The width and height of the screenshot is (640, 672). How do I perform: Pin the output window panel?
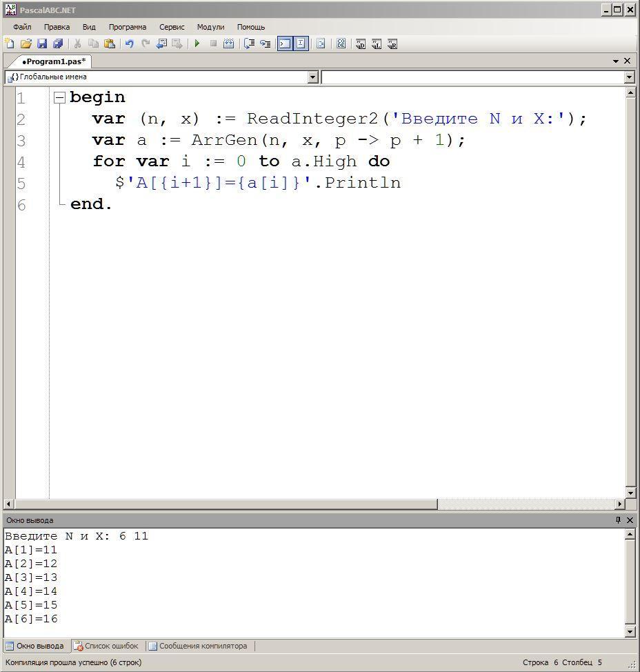618,520
